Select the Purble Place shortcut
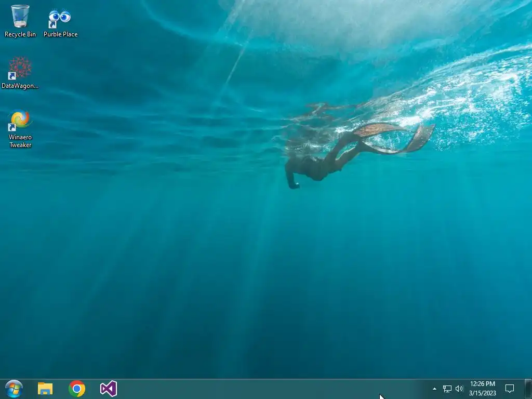Screen dimensions: 532x399 pos(60,23)
